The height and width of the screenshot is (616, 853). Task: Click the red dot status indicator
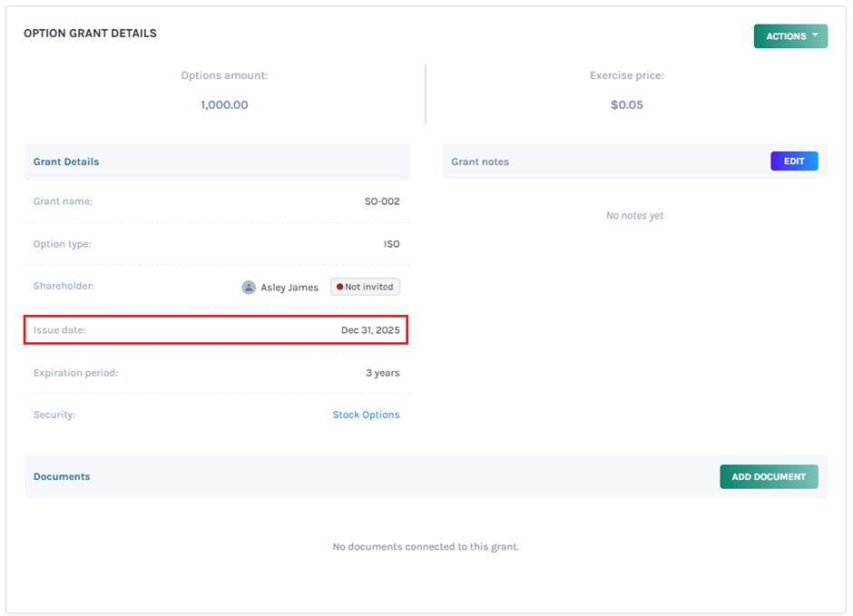[339, 287]
